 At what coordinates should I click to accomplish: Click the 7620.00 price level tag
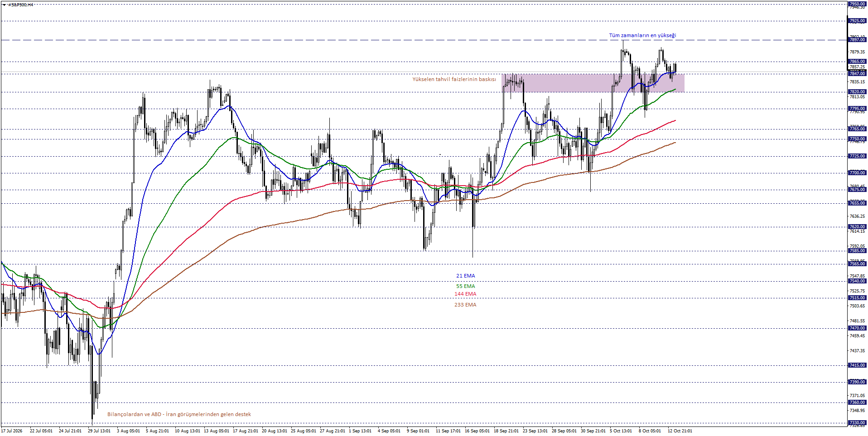857,227
